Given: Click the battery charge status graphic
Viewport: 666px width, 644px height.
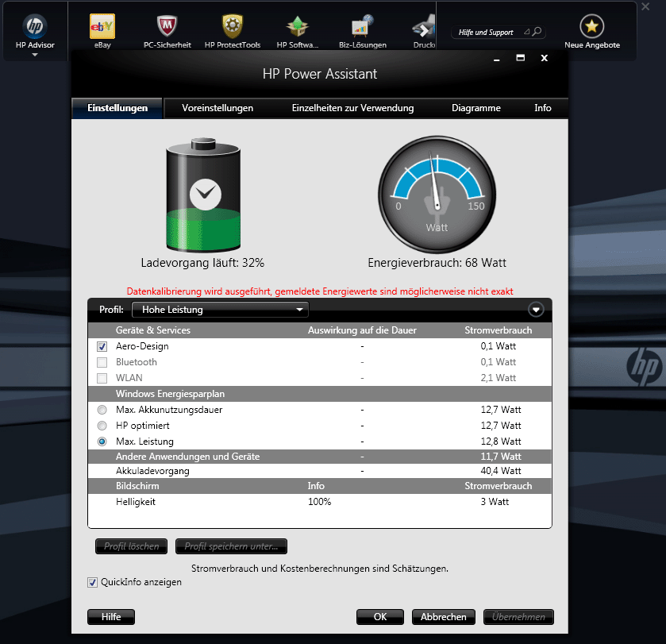Looking at the screenshot, I should coord(203,195).
